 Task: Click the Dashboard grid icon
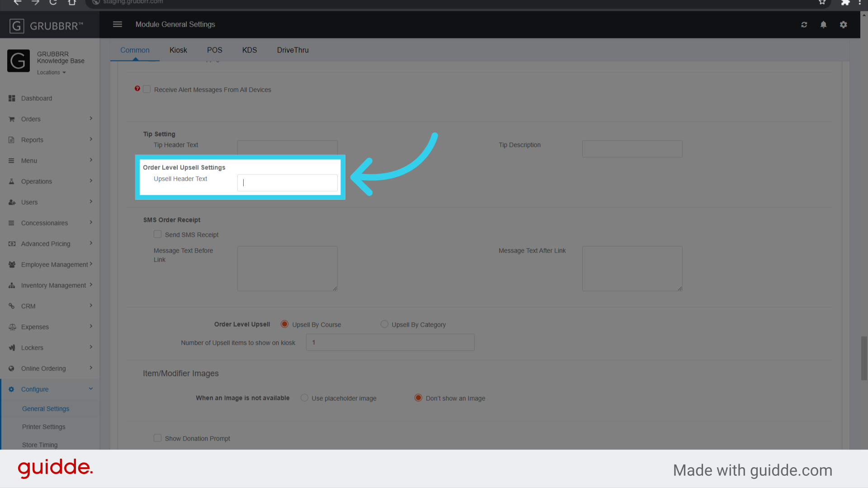[x=12, y=99]
